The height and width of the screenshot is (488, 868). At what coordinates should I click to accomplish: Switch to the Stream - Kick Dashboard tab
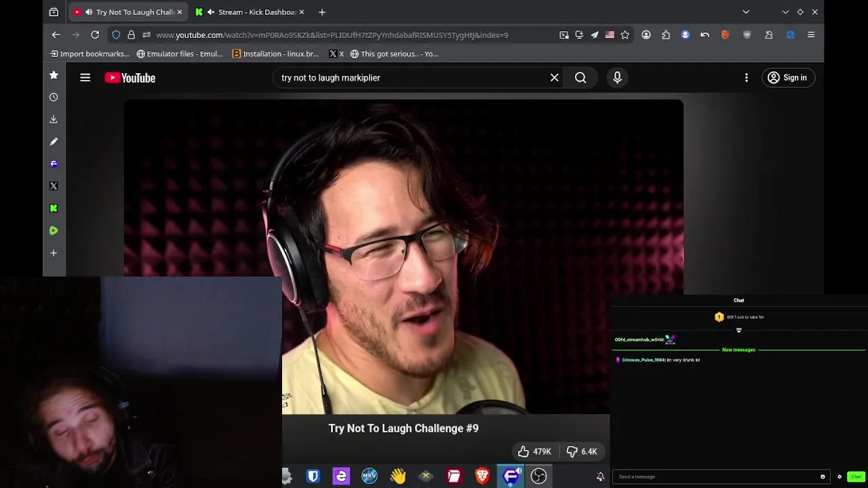(249, 12)
